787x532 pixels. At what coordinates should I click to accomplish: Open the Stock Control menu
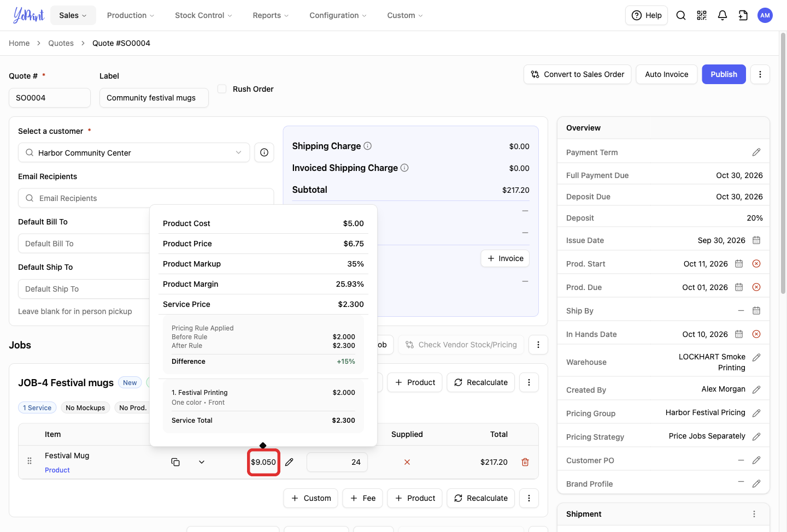coord(203,15)
